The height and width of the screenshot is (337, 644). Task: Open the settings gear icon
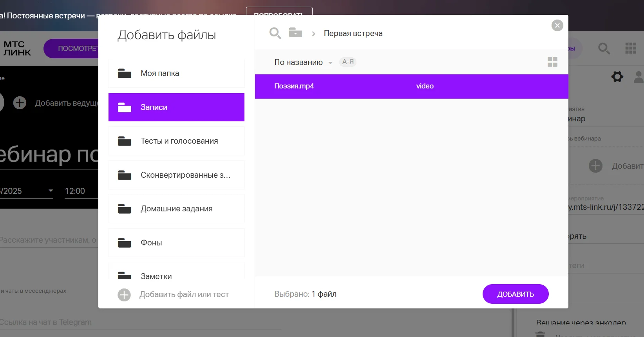(x=617, y=76)
